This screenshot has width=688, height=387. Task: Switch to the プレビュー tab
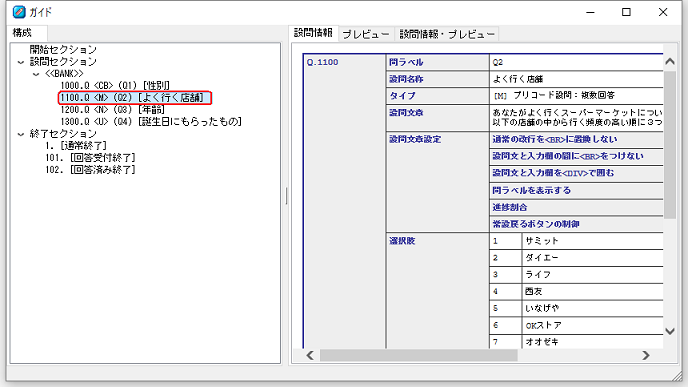[366, 34]
